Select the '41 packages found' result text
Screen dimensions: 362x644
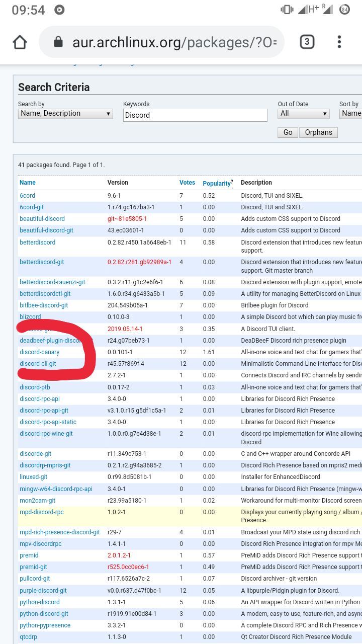61,165
